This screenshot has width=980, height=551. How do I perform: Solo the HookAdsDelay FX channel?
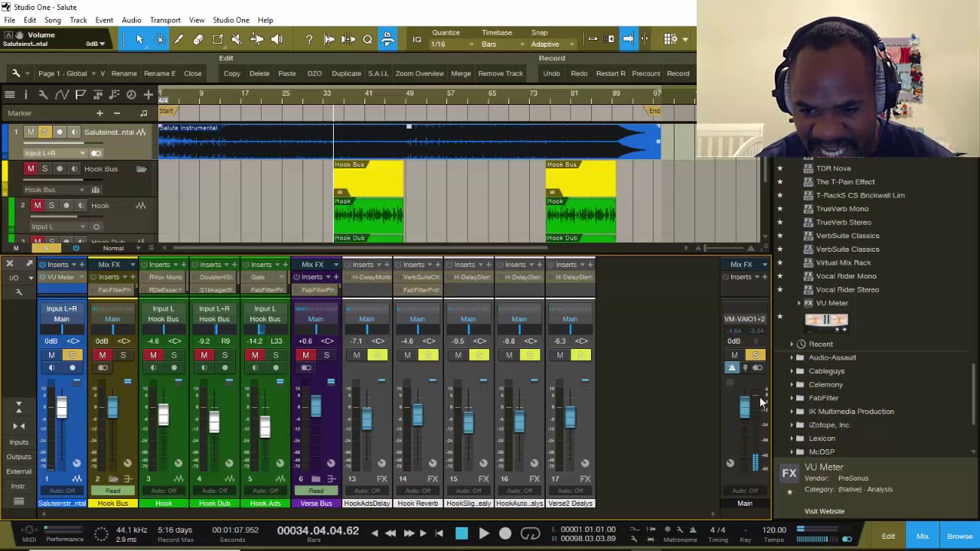pyautogui.click(x=377, y=355)
